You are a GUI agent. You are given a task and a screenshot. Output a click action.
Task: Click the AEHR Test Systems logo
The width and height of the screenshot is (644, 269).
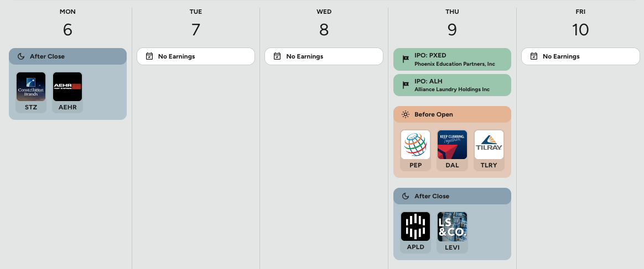pyautogui.click(x=67, y=87)
